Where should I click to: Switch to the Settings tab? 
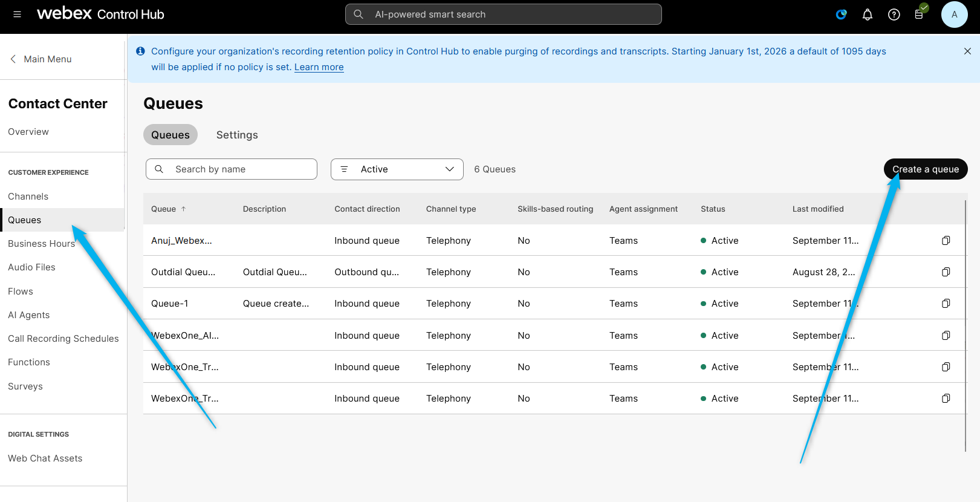pos(237,135)
